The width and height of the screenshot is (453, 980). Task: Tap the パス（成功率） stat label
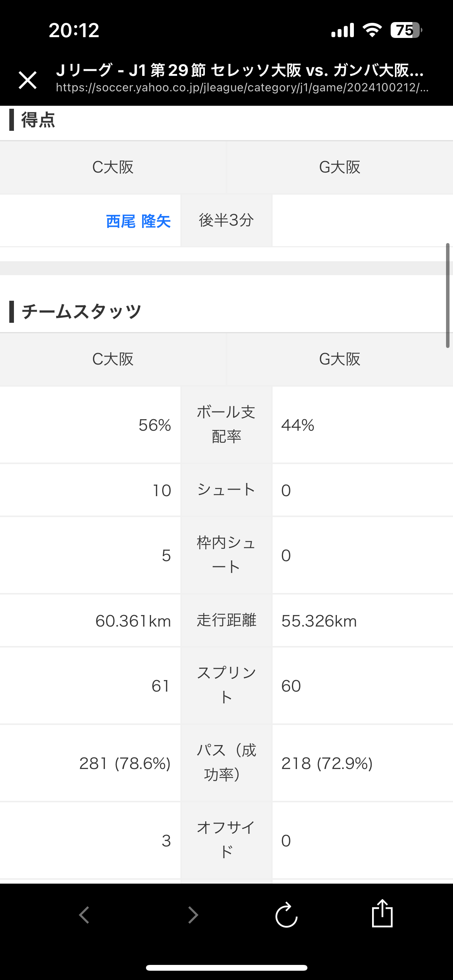coord(226,762)
